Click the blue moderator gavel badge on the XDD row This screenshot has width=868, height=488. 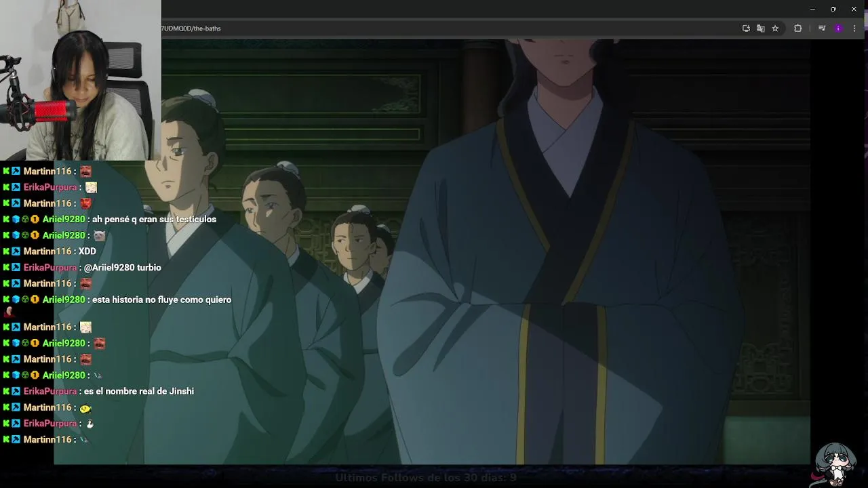16,251
